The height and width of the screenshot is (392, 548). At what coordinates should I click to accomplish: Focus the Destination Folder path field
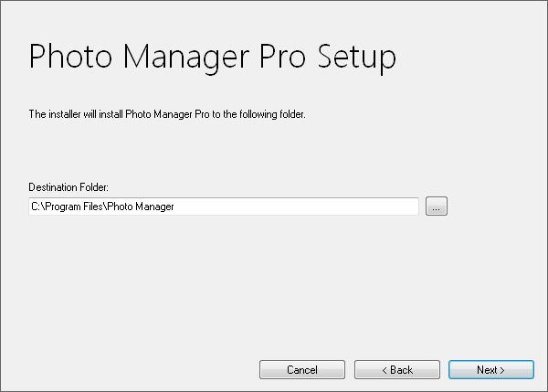tap(224, 207)
